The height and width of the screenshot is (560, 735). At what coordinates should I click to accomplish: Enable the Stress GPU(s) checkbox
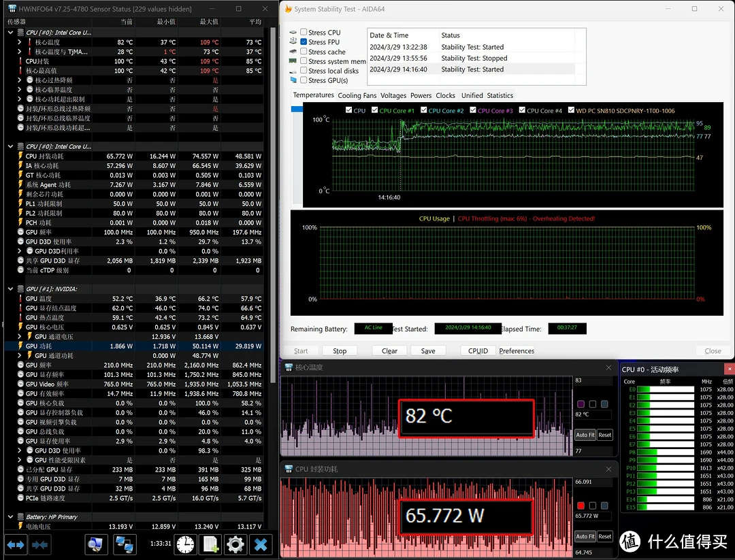304,80
